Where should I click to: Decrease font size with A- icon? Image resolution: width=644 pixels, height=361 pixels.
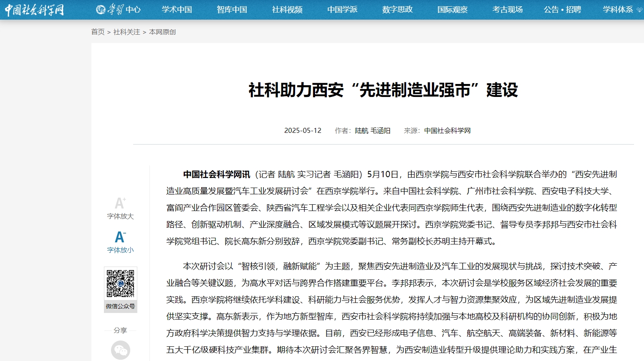pos(120,237)
